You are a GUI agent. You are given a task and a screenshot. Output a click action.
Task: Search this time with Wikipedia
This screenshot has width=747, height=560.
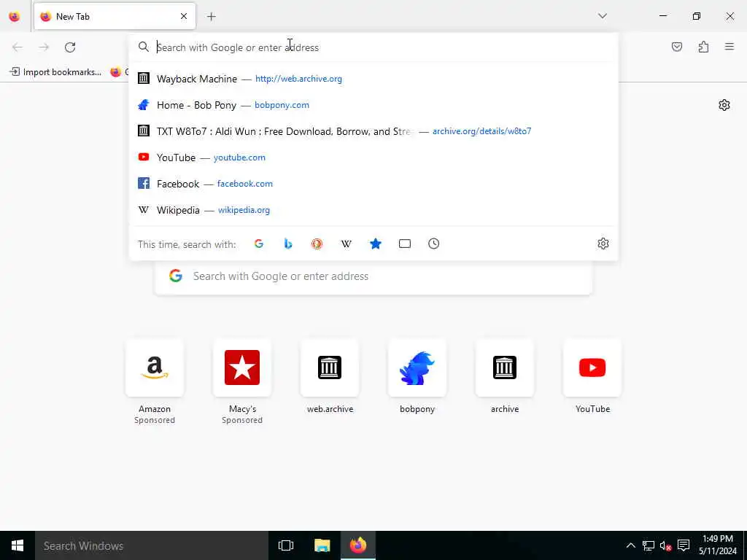pyautogui.click(x=347, y=244)
